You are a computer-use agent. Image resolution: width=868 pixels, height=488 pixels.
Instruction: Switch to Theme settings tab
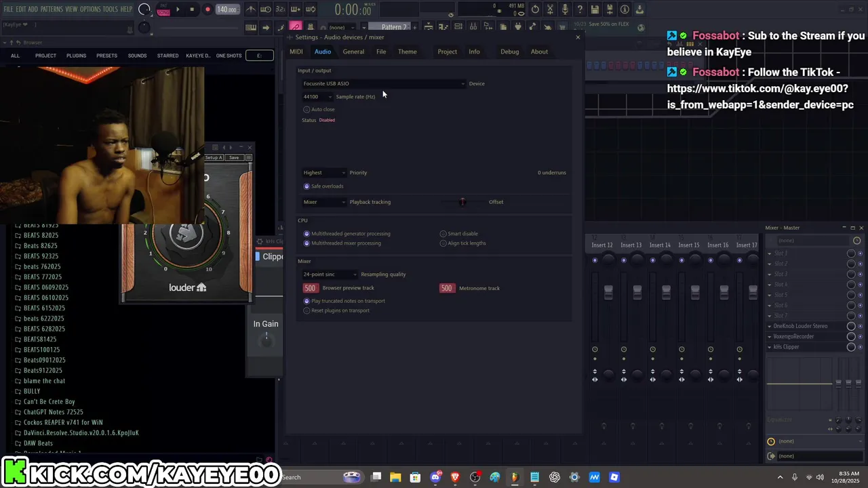coord(408,52)
